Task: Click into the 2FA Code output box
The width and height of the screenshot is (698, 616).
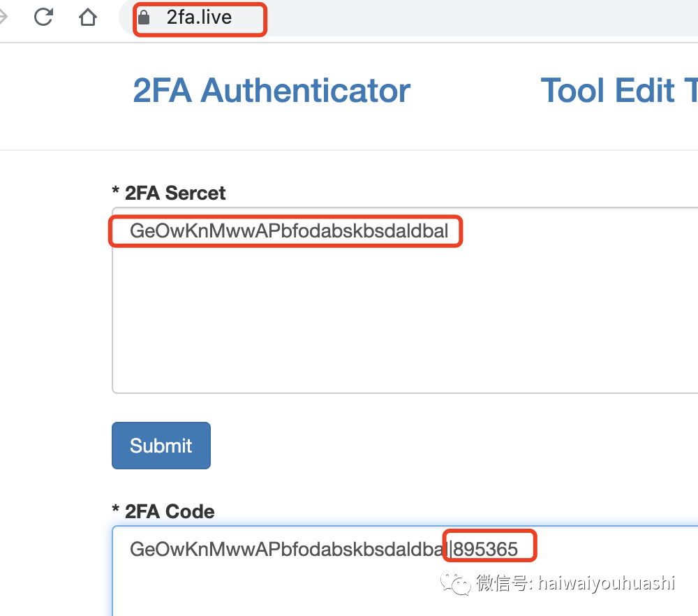Action: 405,571
